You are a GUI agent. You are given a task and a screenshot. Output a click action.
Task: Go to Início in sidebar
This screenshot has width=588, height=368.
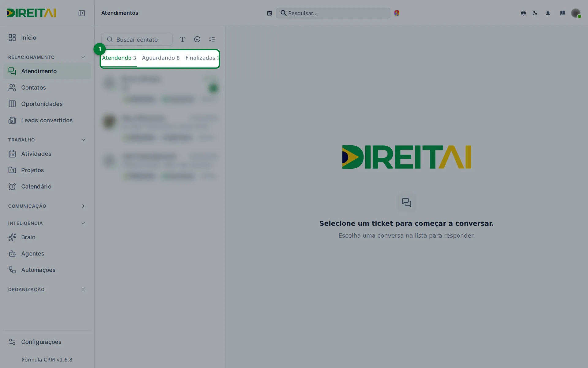tap(47, 38)
